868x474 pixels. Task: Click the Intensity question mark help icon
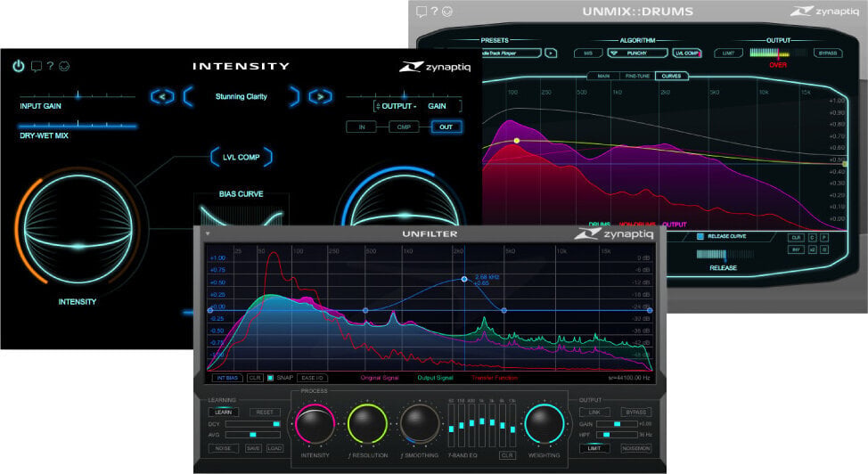[x=51, y=65]
